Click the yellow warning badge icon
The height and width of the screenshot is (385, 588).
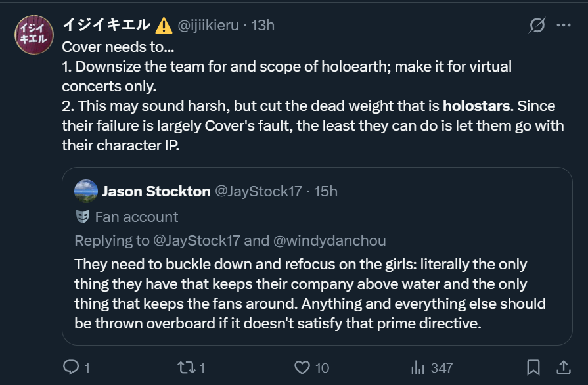[164, 26]
